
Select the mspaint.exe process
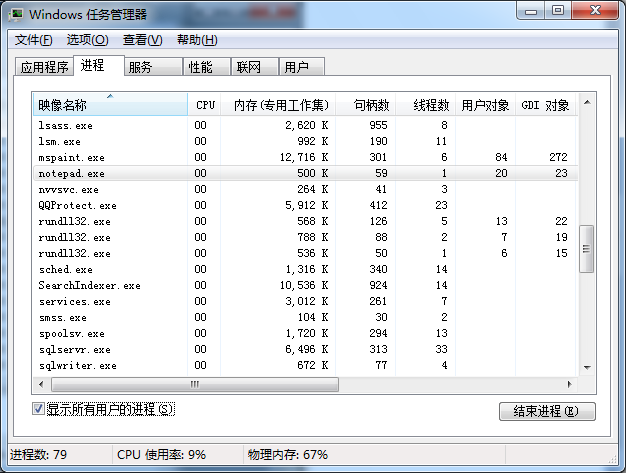[x=305, y=157]
